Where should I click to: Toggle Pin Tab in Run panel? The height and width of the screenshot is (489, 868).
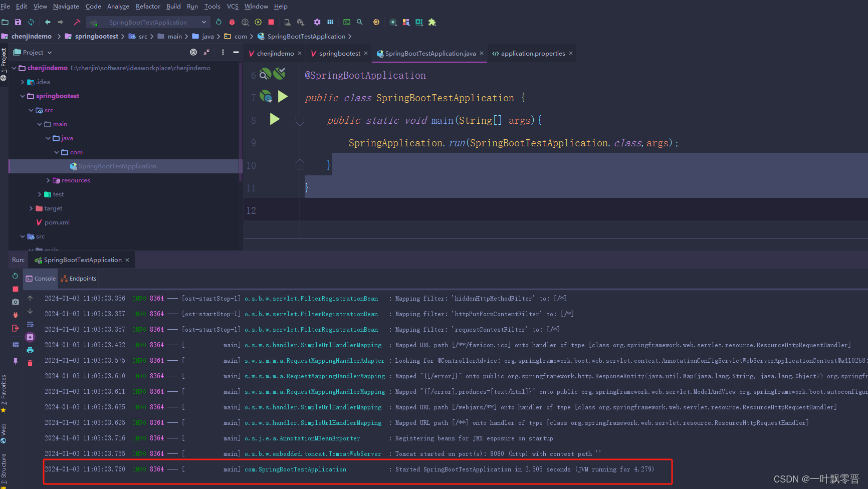(16, 361)
